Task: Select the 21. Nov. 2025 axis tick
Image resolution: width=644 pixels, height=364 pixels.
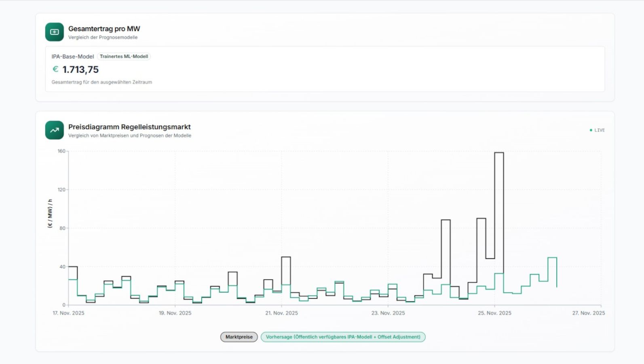Action: 281,313
